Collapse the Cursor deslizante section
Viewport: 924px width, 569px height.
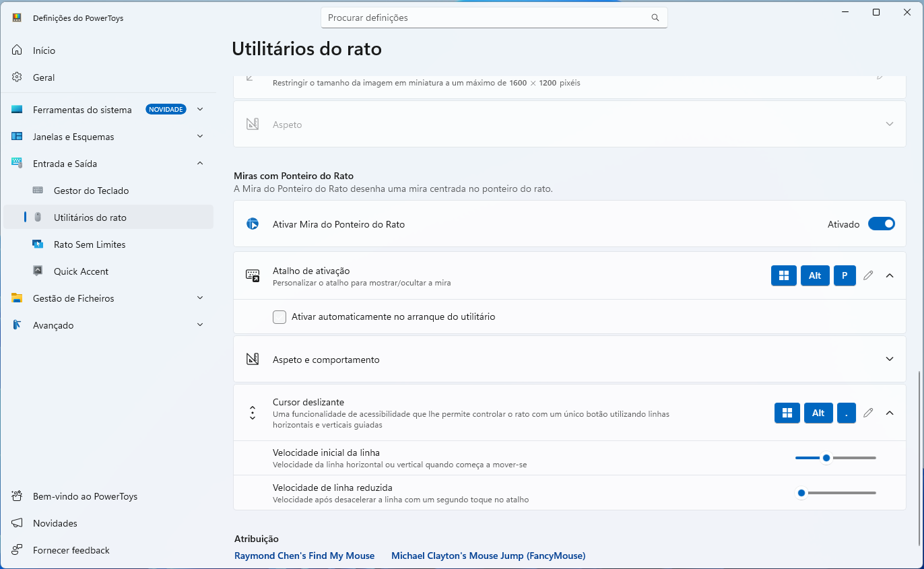pyautogui.click(x=889, y=413)
